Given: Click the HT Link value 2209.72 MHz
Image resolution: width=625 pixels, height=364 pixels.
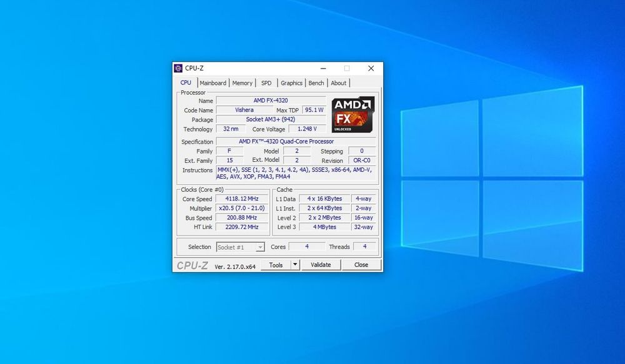Looking at the screenshot, I should coord(242,227).
